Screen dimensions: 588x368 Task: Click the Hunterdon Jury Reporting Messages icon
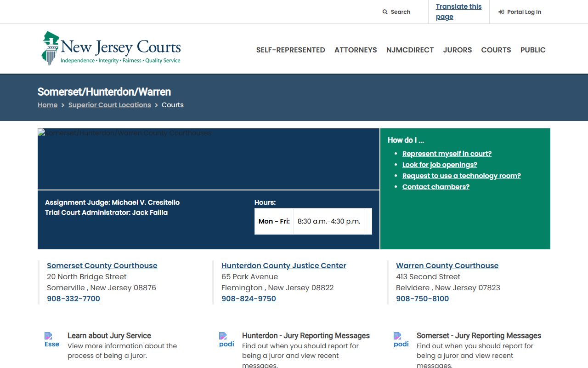point(226,340)
